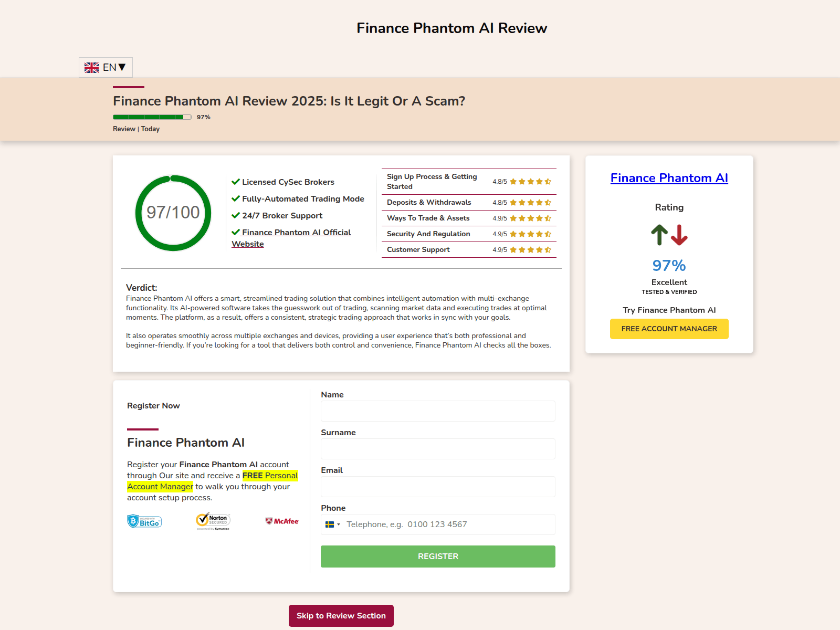Click the Customer Support row label
This screenshot has width=840, height=630.
pos(418,249)
